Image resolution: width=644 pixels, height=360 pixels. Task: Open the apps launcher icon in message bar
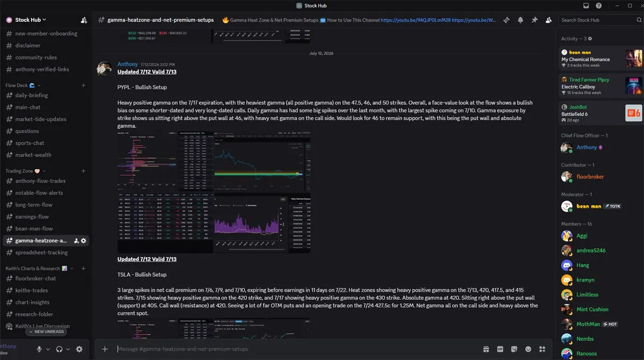(543, 349)
